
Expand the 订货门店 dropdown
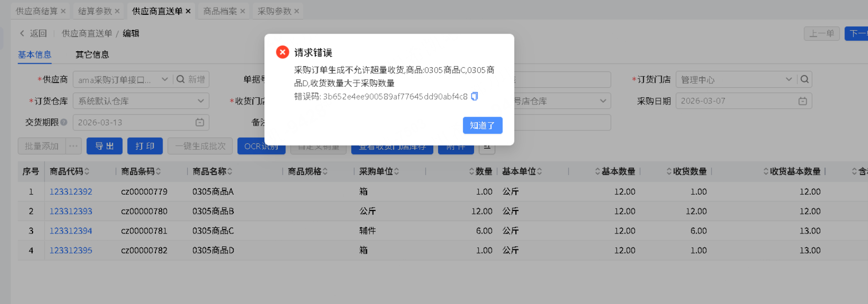[x=788, y=79]
